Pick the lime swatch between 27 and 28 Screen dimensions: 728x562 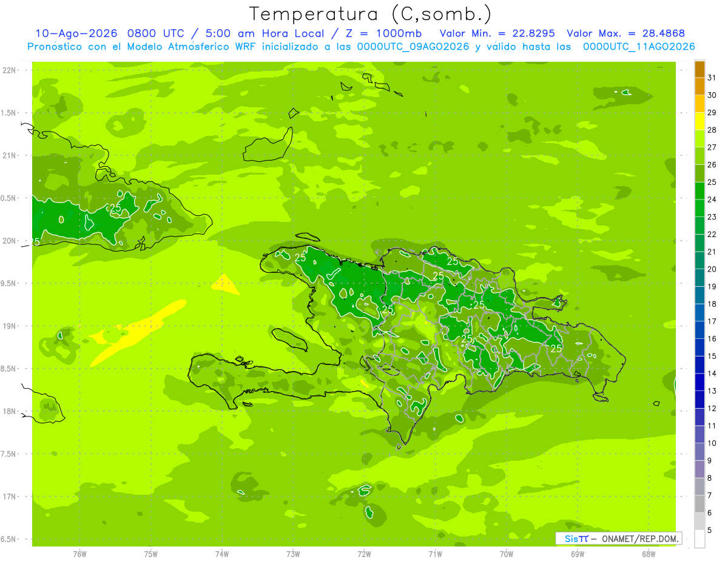click(699, 139)
